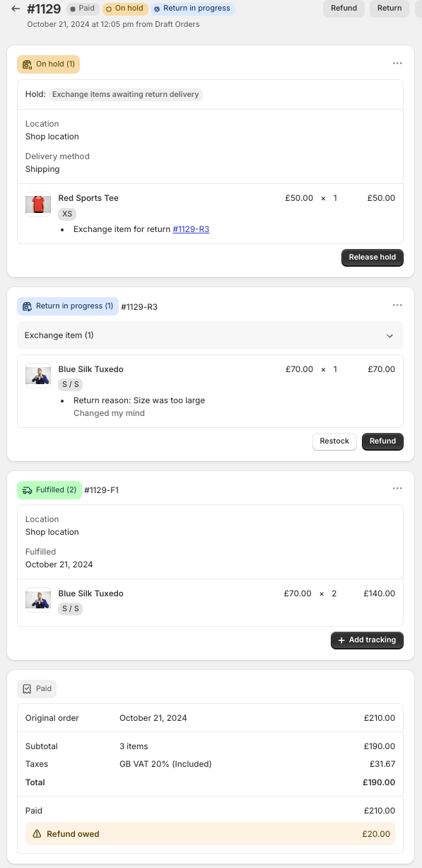The width and height of the screenshot is (422, 868).
Task: Click the Add tracking button
Action: click(367, 640)
